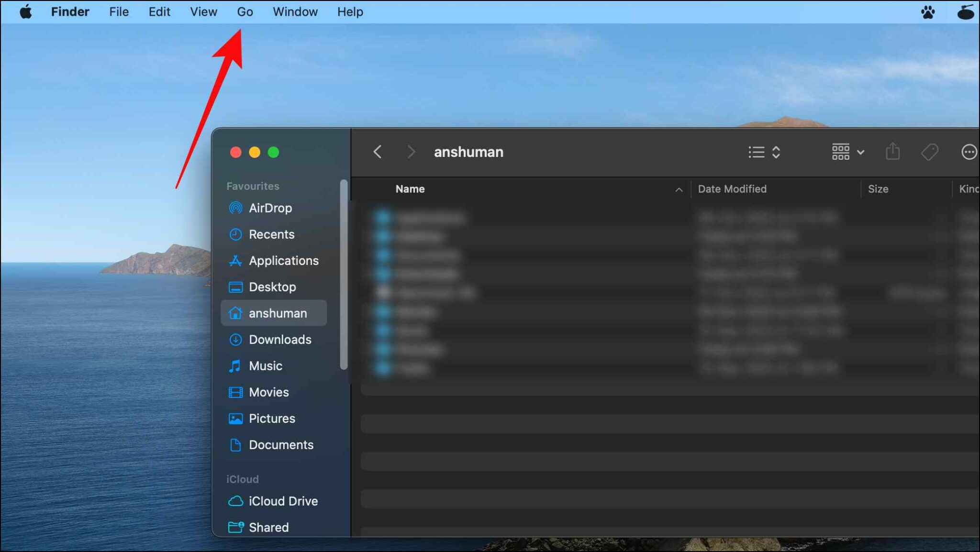Click the sort order chevrons beside list view
Screen dimensions: 980x552
775,152
